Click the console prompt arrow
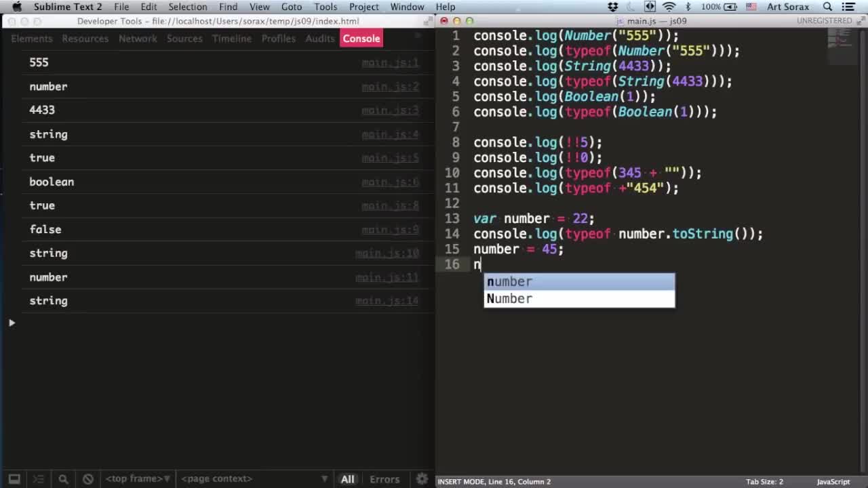868x488 pixels. (x=12, y=323)
